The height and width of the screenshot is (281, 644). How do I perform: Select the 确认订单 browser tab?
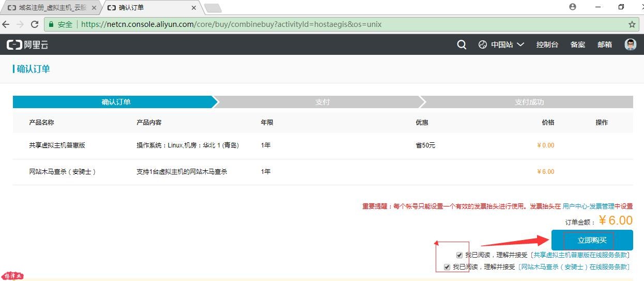click(x=151, y=8)
